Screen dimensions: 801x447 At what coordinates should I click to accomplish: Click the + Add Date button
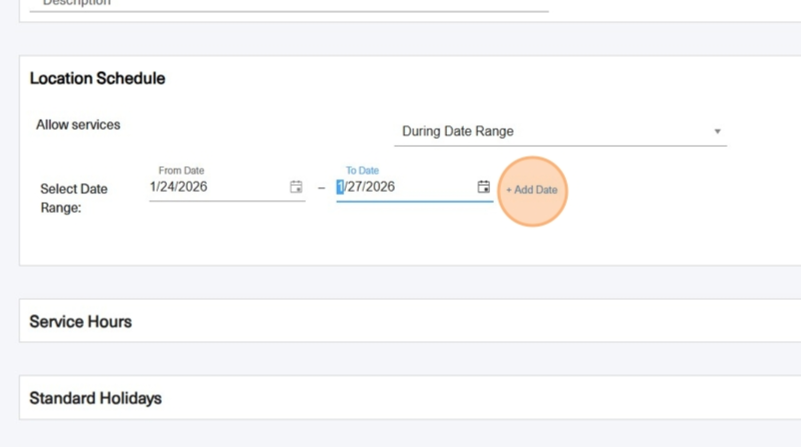tap(532, 190)
